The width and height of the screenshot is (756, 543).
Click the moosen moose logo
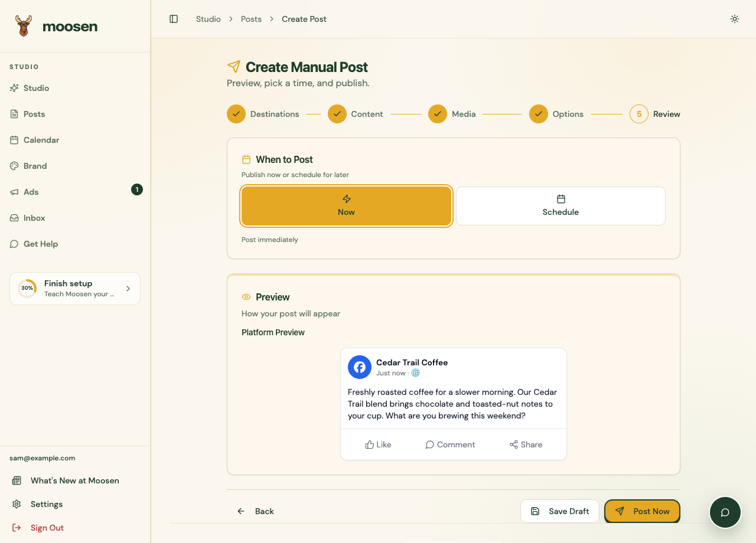[24, 27]
